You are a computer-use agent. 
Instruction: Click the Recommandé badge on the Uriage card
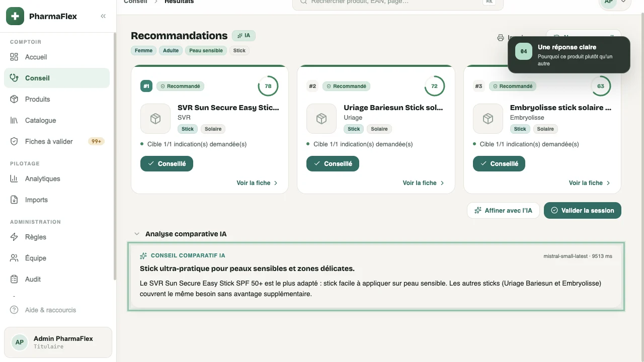tap(346, 86)
